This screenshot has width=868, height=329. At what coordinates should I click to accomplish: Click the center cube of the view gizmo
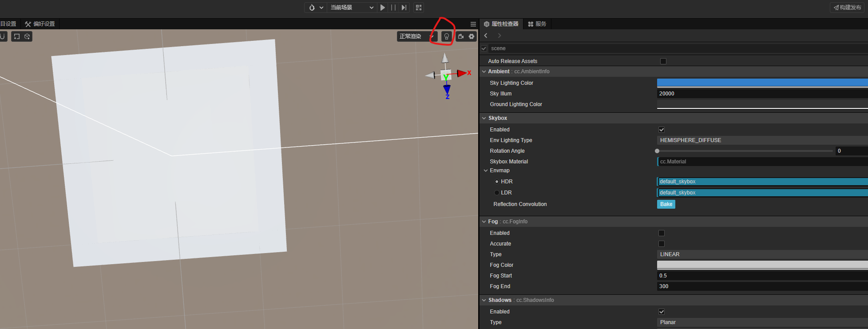coord(446,75)
